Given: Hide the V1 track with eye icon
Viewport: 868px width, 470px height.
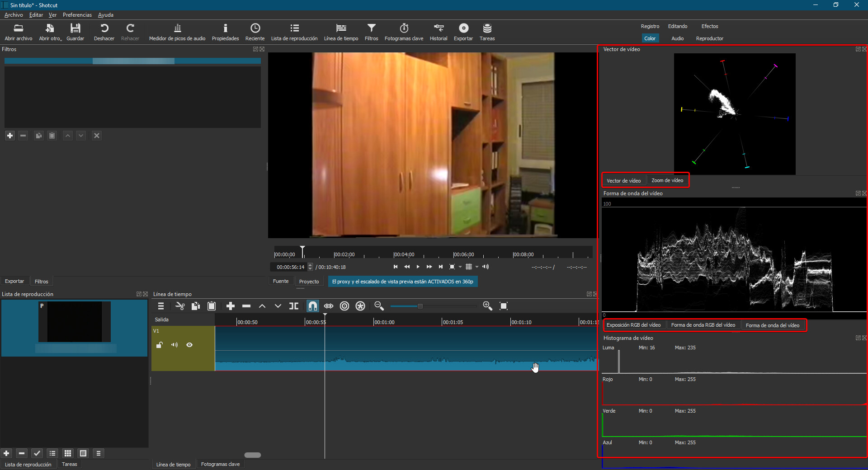Looking at the screenshot, I should pos(189,345).
